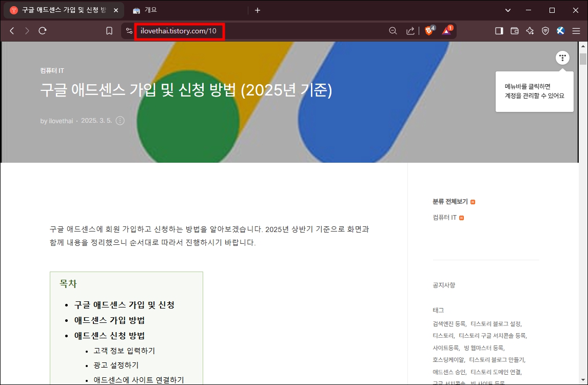The height and width of the screenshot is (385, 588).
Task: Open tag 호스팅케이알
Action: click(x=448, y=360)
